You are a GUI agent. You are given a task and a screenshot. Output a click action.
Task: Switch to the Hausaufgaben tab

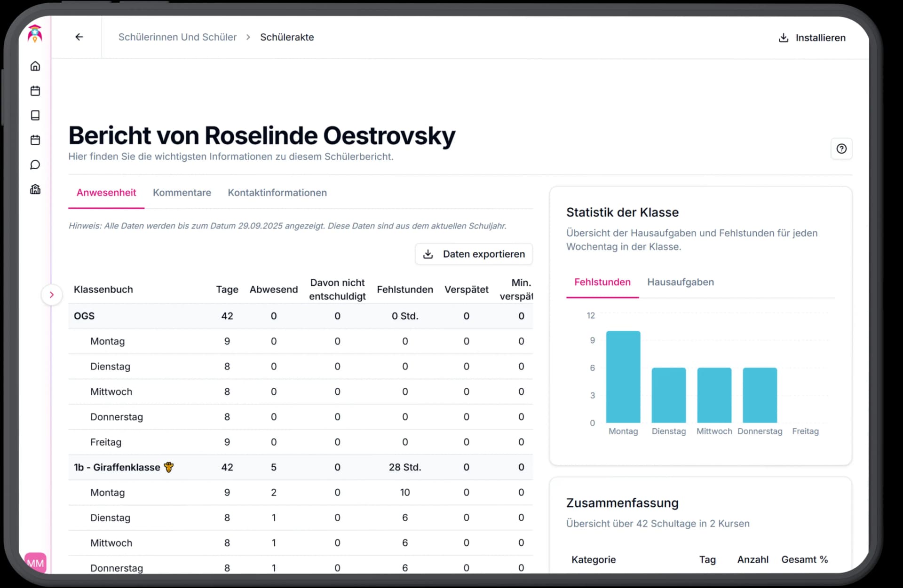(x=681, y=282)
